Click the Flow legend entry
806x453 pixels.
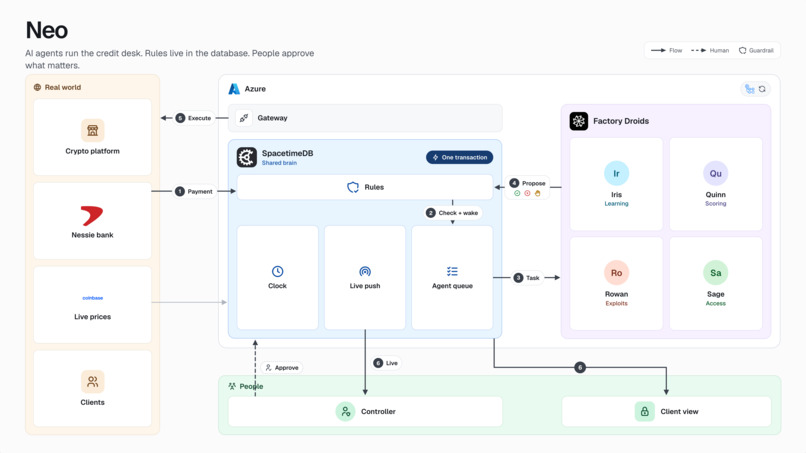coord(667,50)
